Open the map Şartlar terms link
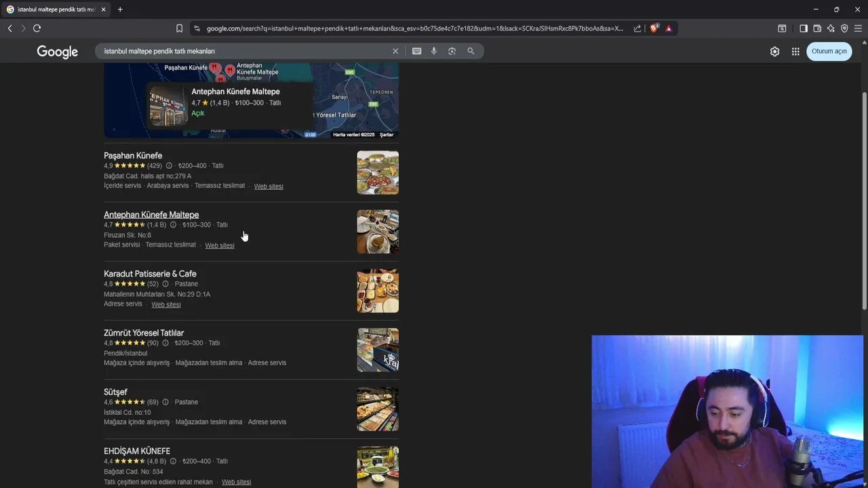This screenshot has height=488, width=868. coord(387,135)
